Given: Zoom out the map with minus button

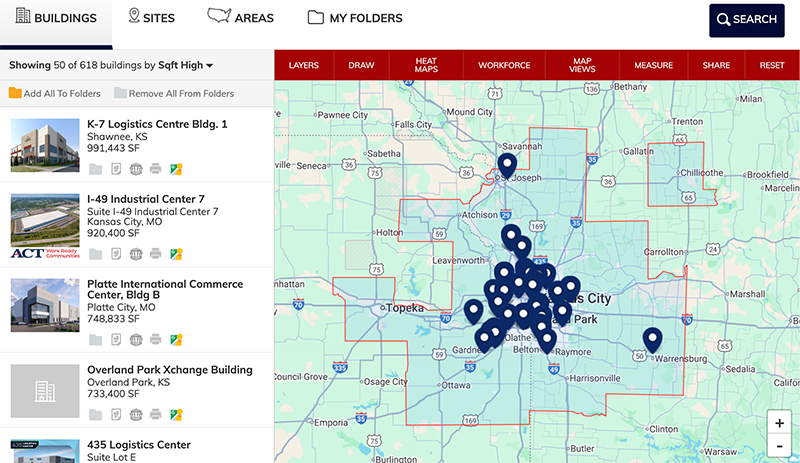Looking at the screenshot, I should coord(779,446).
